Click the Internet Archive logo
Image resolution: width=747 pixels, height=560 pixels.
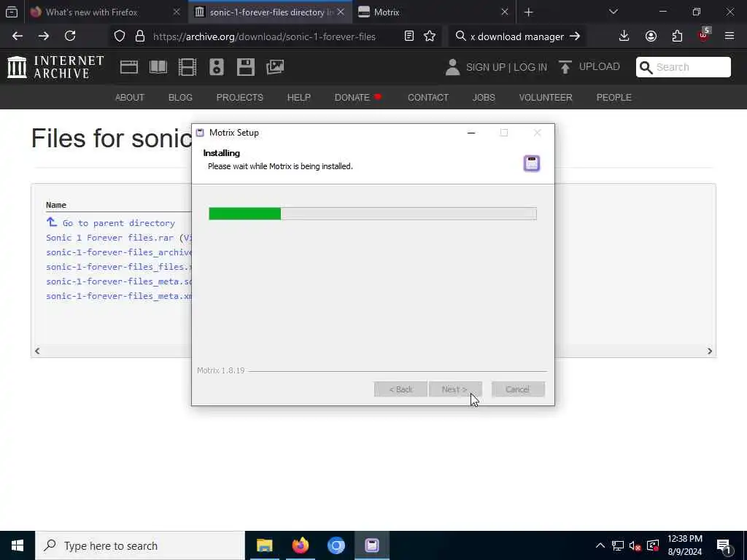tap(55, 66)
